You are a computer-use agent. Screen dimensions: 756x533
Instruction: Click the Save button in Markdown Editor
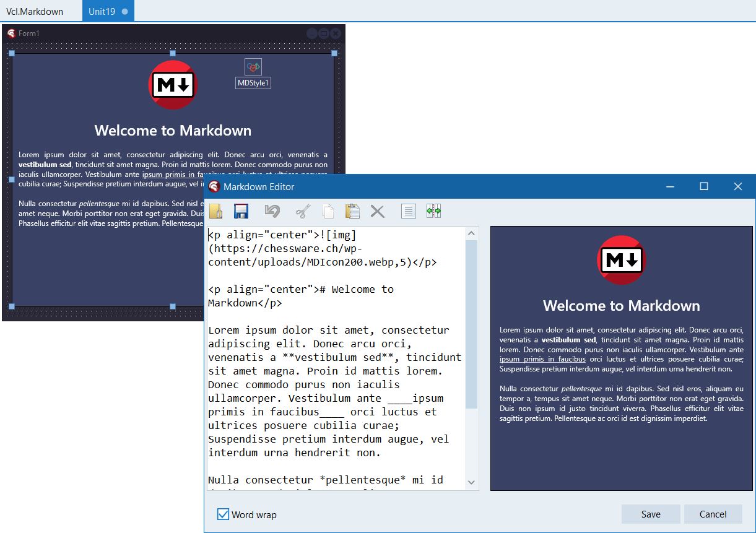coord(651,514)
